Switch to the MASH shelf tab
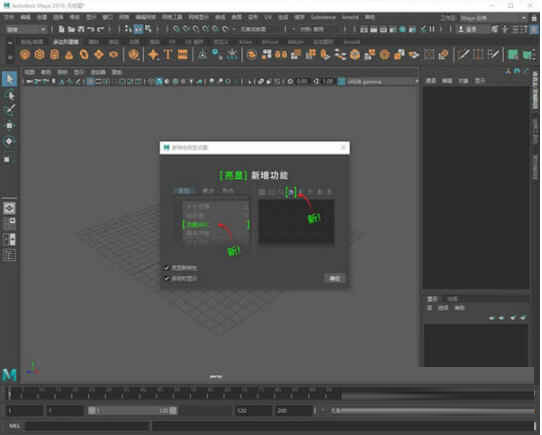The image size is (542, 435). [296, 42]
